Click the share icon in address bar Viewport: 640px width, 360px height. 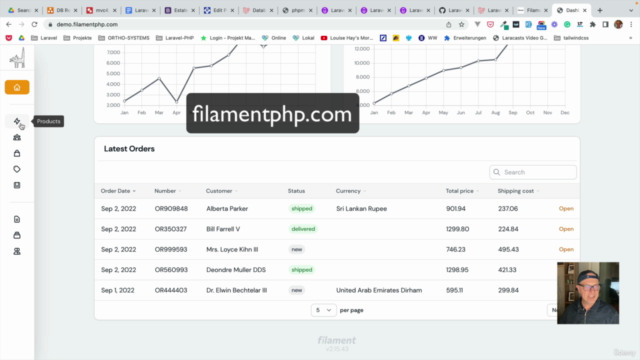[449, 24]
